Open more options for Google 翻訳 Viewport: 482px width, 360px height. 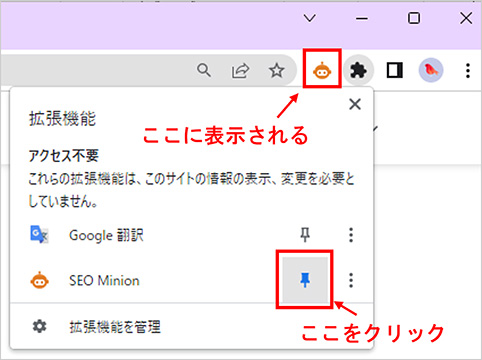[351, 235]
